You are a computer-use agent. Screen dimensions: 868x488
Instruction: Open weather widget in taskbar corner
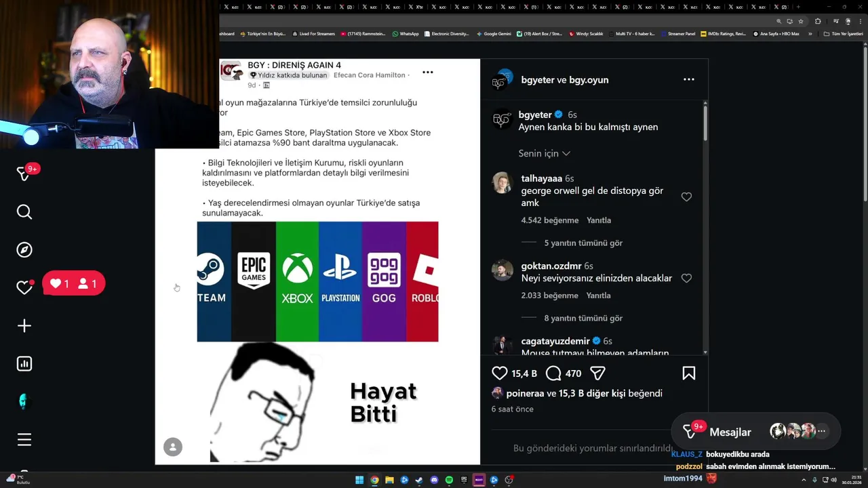click(17, 479)
